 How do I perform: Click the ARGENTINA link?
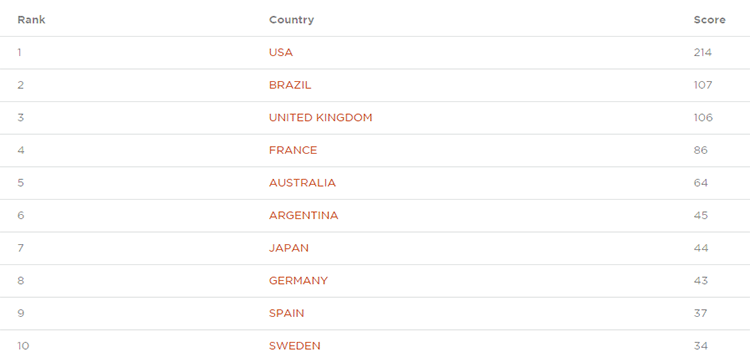(x=303, y=215)
